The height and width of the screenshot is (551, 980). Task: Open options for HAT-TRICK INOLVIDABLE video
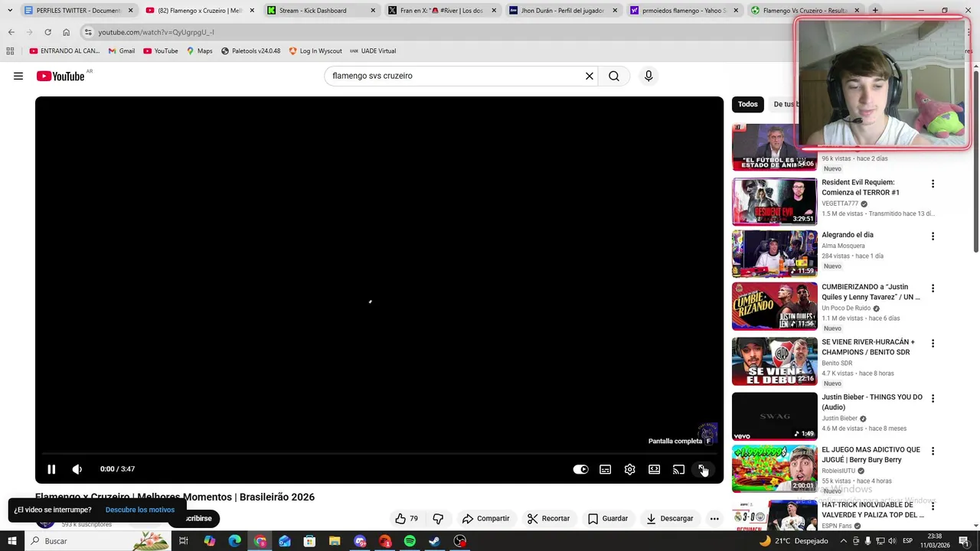point(933,507)
